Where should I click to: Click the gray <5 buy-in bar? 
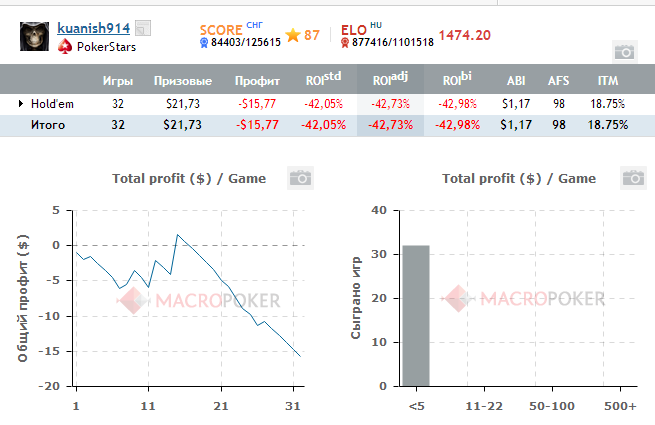click(415, 315)
